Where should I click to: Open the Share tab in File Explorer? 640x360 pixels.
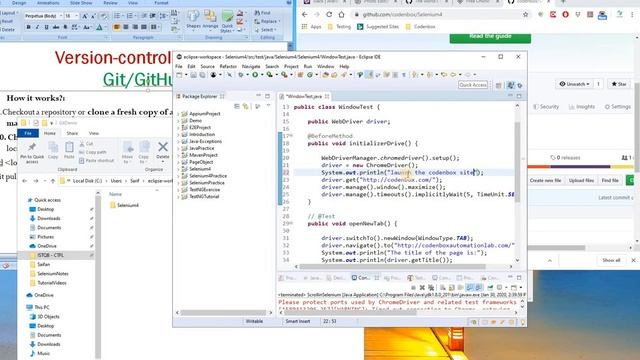(72, 133)
